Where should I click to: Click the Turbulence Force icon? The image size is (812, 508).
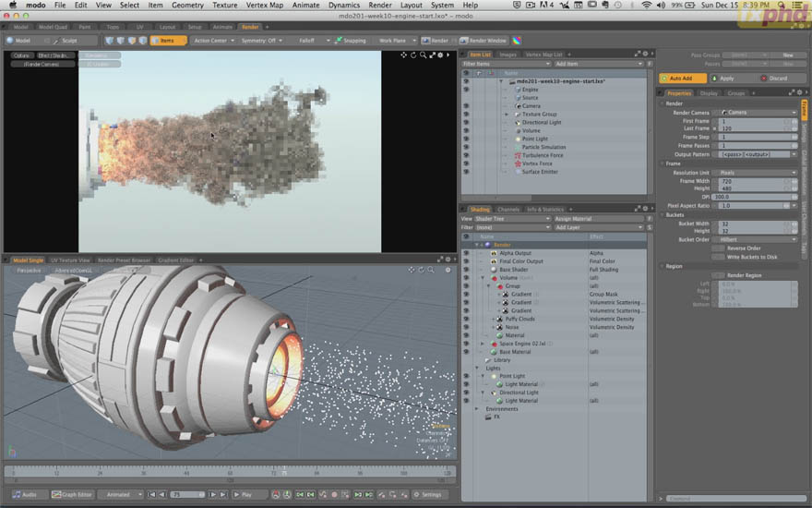tap(518, 155)
